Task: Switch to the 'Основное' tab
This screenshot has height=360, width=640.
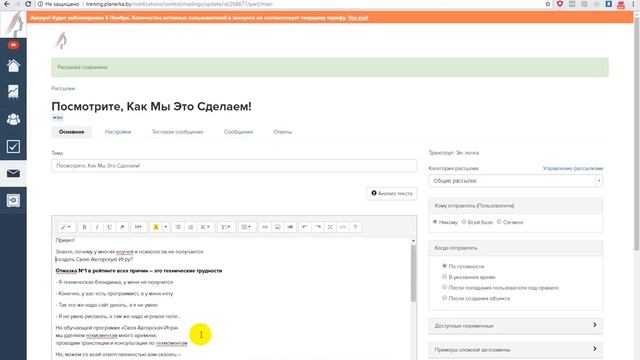Action: (71, 132)
